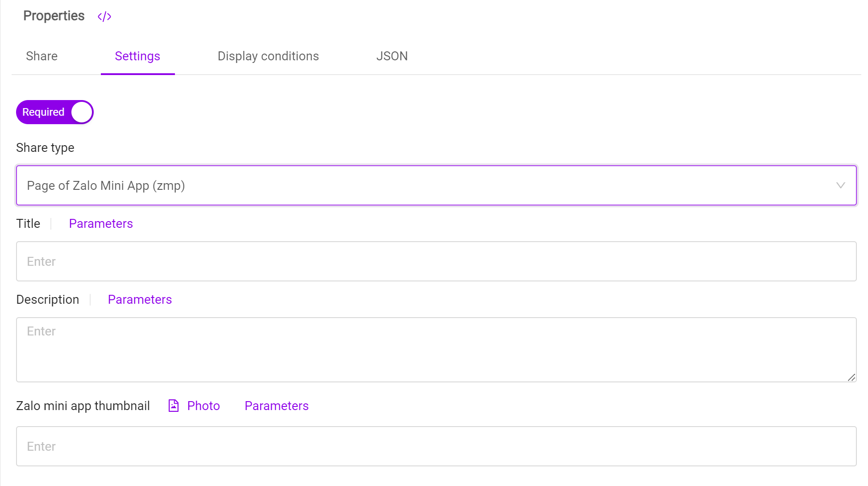Viewport: 868px width, 486px height.
Task: Click Parameters link for Zalo mini app thumbnail
Action: [277, 406]
